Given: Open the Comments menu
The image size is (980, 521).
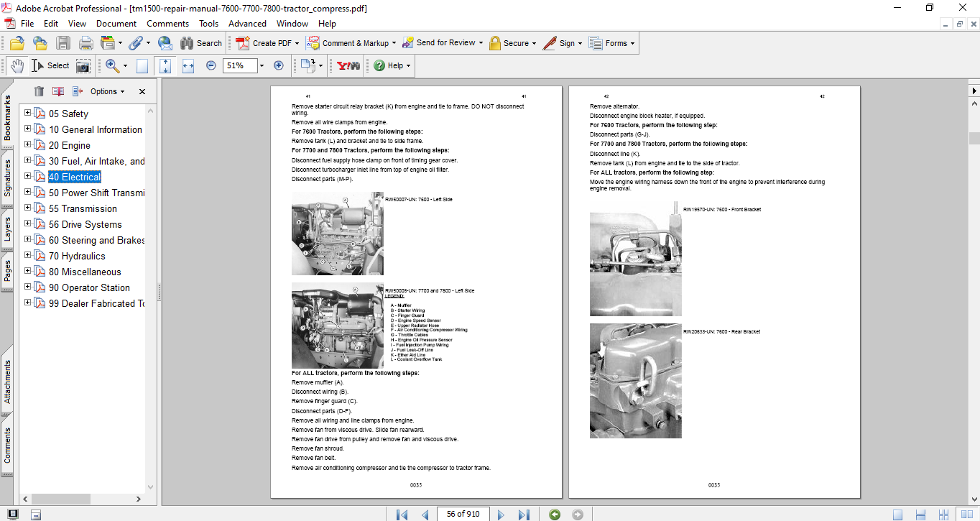Looking at the screenshot, I should pos(167,23).
